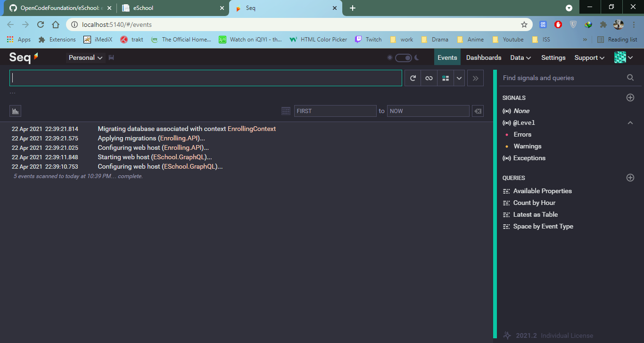Enable live tail of incoming events

coord(429,78)
